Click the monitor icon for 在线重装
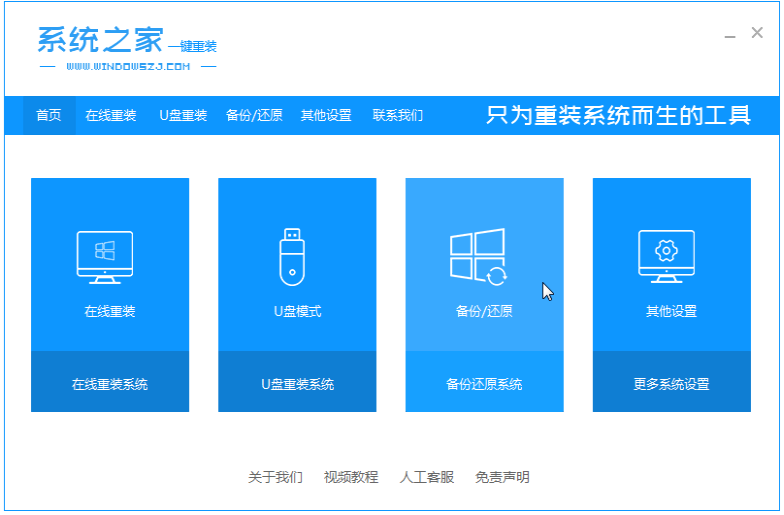Viewport: 784px width, 515px height. [105, 258]
